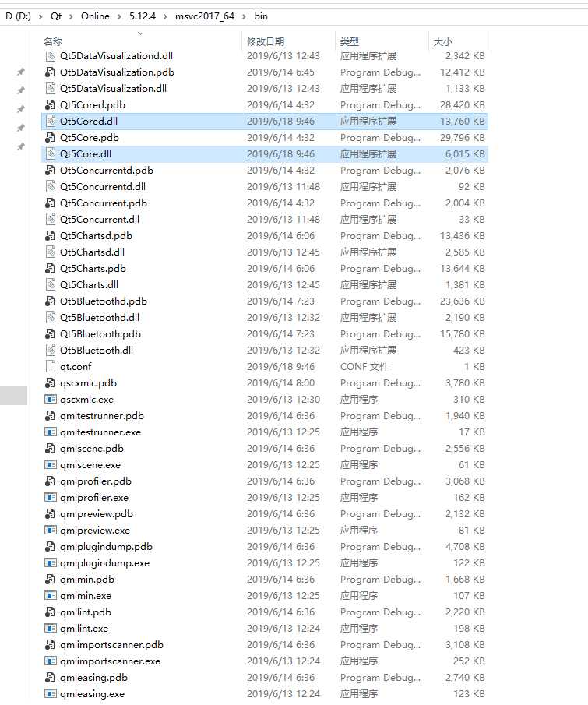Navigate to 5.12.4 folder in breadcrumb

point(143,16)
